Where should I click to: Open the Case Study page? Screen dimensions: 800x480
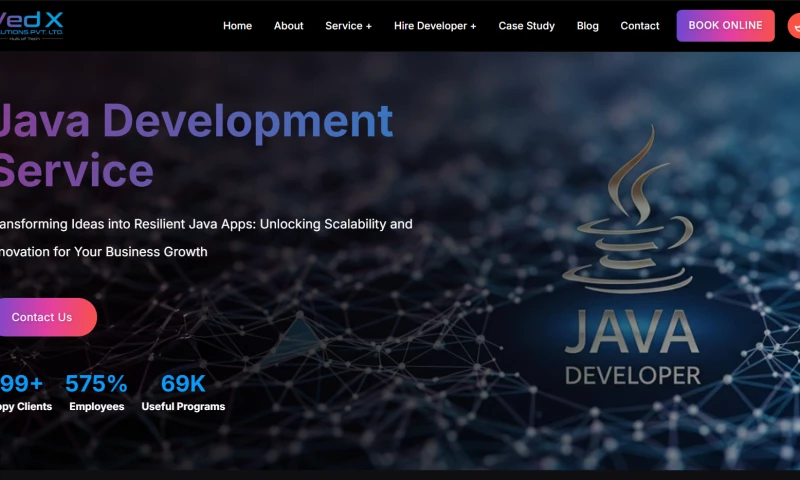click(x=526, y=26)
